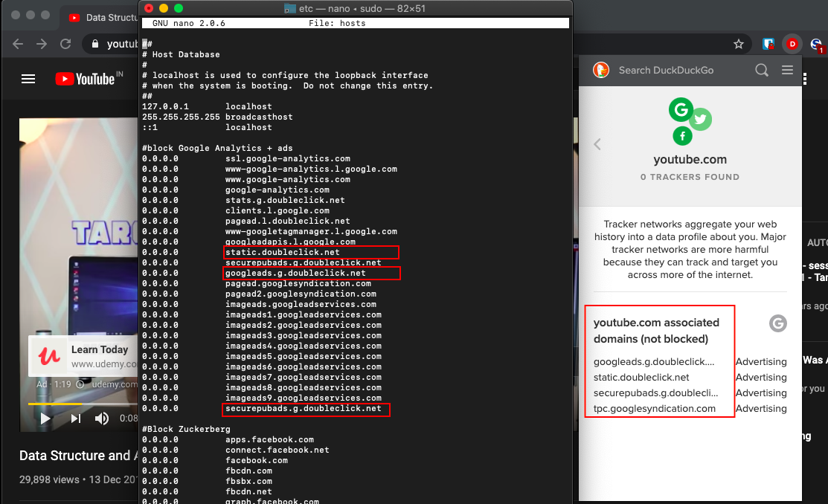The height and width of the screenshot is (504, 828).
Task: Open the blue shield extension in Chrome toolbar
Action: pyautogui.click(x=768, y=45)
